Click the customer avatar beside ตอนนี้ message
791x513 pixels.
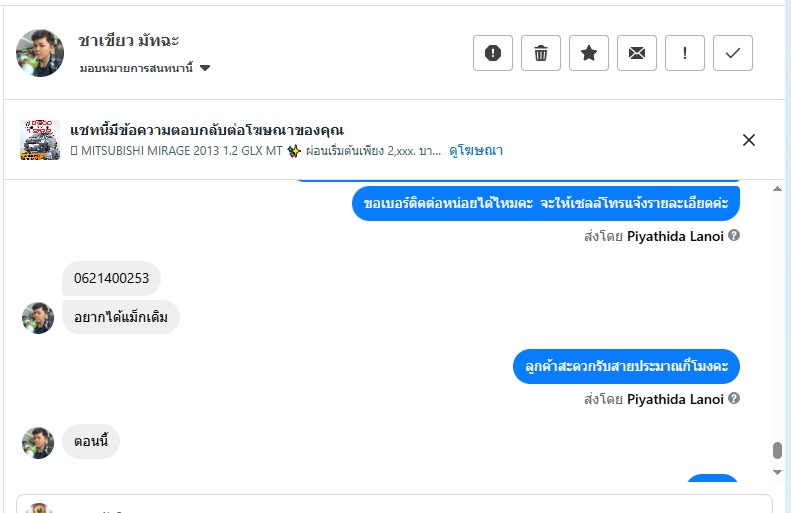[x=38, y=443]
